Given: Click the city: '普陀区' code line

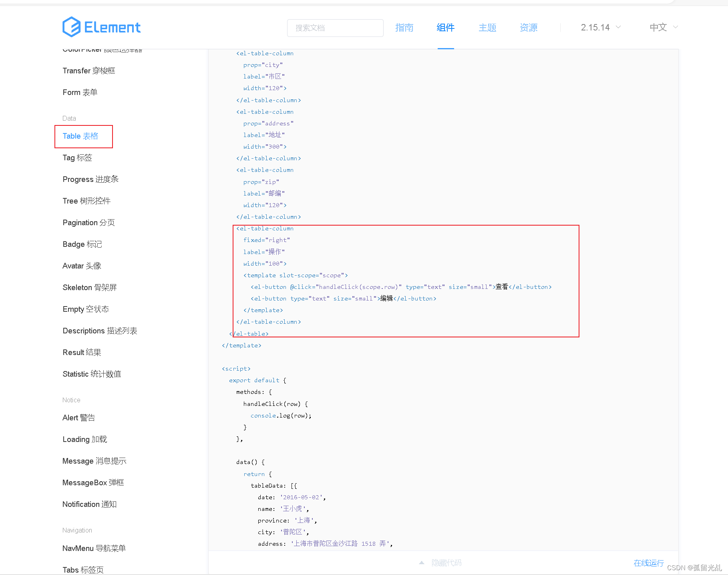Looking at the screenshot, I should 283,532.
